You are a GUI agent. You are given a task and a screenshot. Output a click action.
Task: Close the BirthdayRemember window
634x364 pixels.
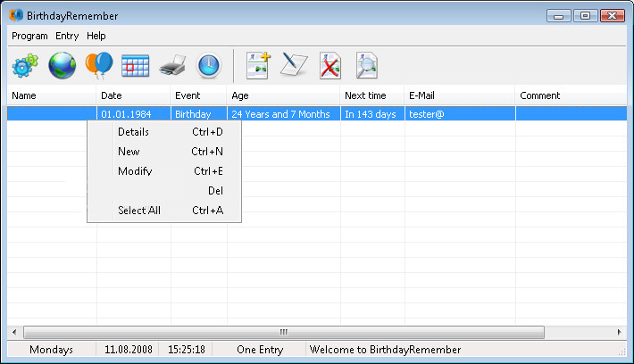tap(613, 16)
